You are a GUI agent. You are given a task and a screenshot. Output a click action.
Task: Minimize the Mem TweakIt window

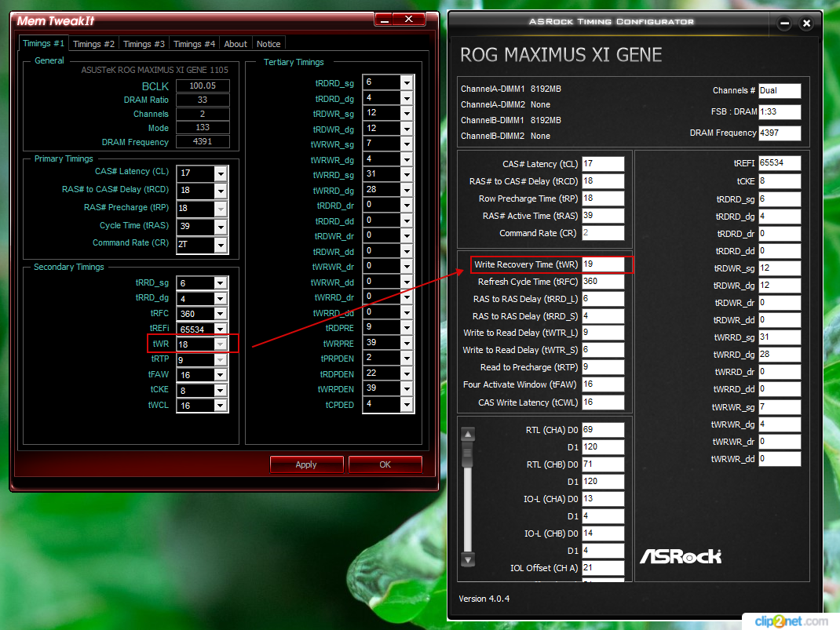(384, 20)
